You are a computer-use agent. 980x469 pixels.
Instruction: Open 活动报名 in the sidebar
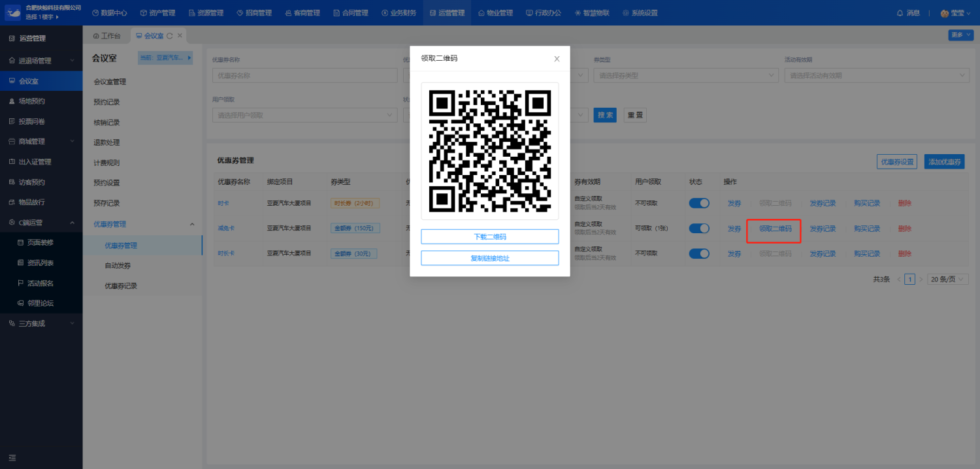point(41,283)
